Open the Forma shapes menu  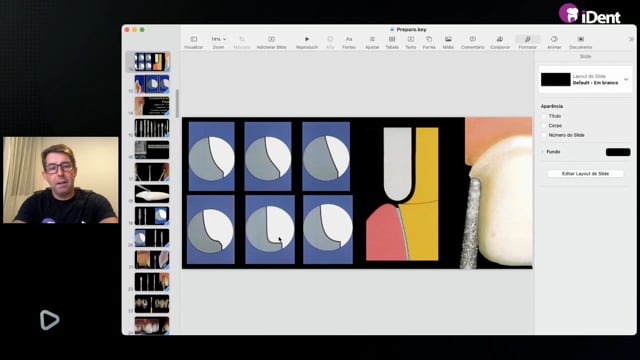[x=429, y=42]
